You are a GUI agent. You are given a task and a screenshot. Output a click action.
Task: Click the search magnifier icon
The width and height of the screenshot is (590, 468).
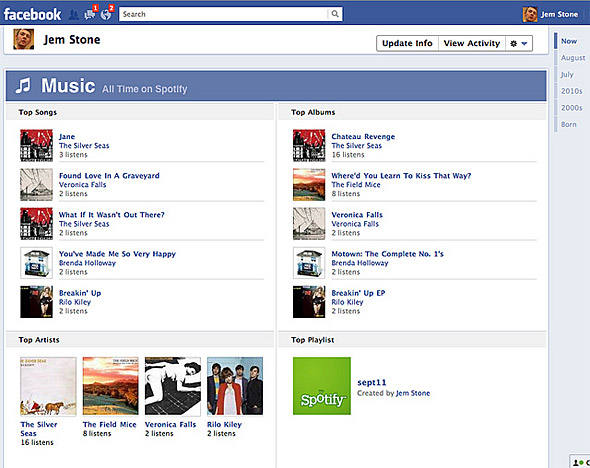335,14
